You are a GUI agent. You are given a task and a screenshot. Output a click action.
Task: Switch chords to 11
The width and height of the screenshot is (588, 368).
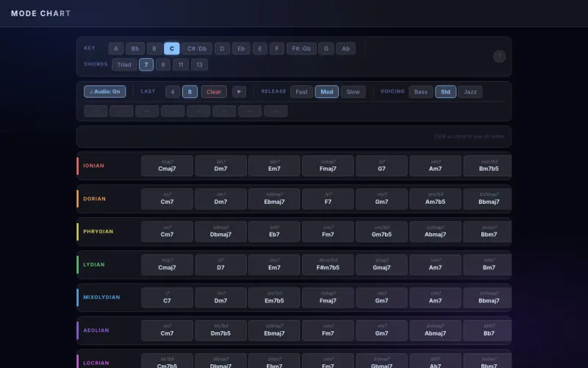tap(181, 65)
